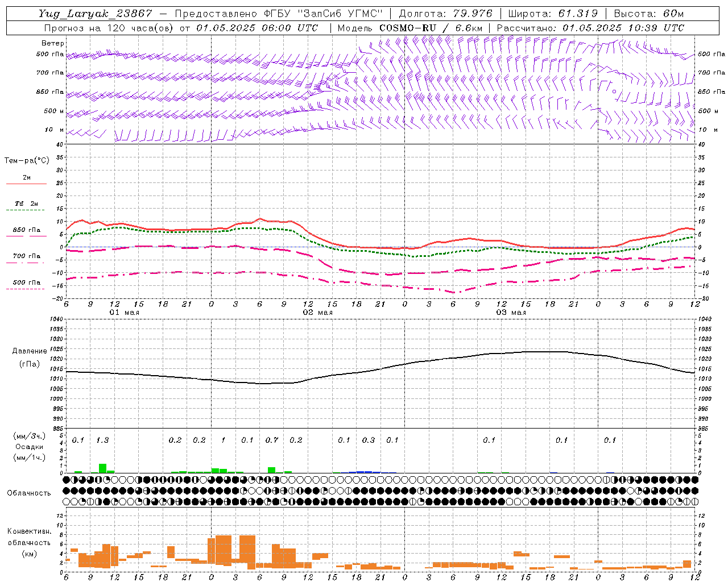Select the 'Широта: 61.319' header text
The width and height of the screenshot is (728, 582).
553,14
